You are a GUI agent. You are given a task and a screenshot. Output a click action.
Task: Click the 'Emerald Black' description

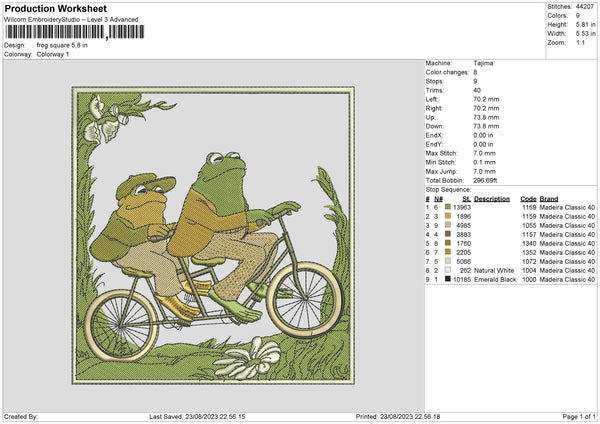pyautogui.click(x=495, y=280)
